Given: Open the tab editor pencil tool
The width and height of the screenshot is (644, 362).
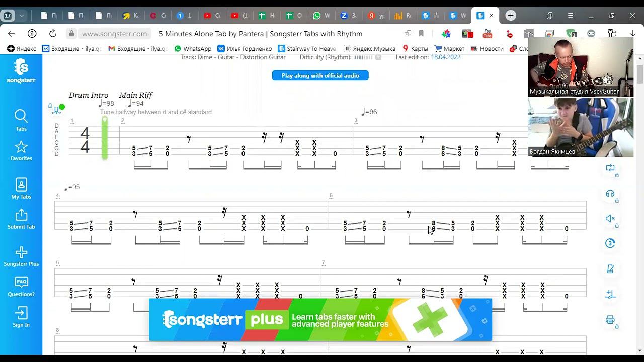Looking at the screenshot, I should pos(610,269).
